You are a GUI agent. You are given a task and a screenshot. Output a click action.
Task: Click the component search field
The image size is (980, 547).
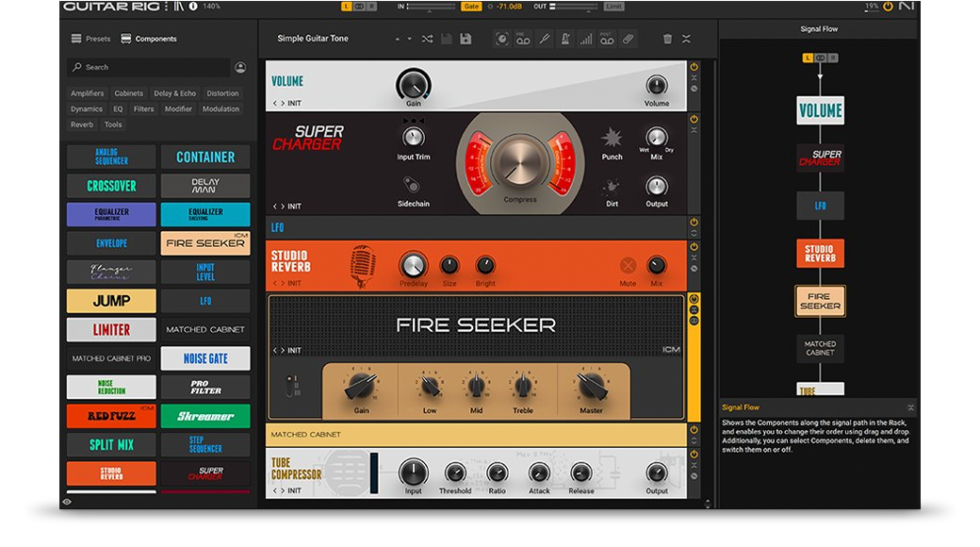[149, 67]
